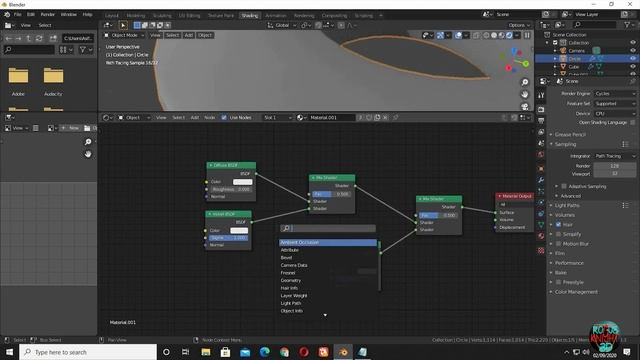Click the Render samples value field
This screenshot has height=360, width=640.
click(615, 166)
